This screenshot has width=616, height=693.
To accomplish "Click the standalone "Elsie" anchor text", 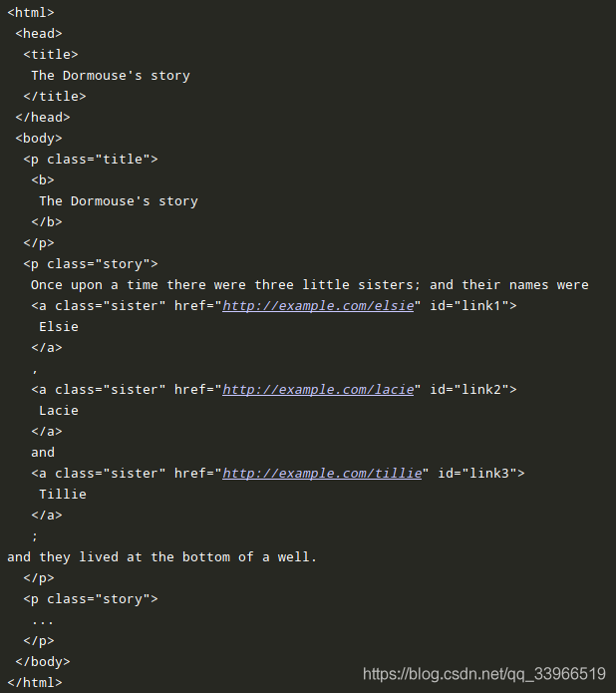I will pos(59,327).
